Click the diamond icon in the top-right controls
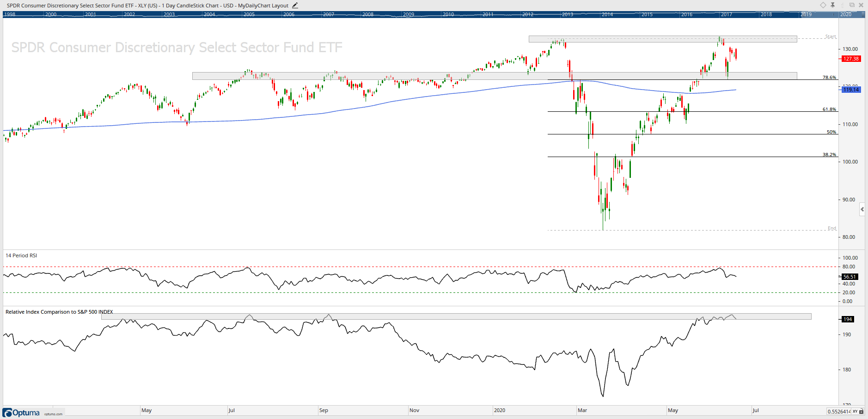The height and width of the screenshot is (419, 868). pyautogui.click(x=823, y=5)
